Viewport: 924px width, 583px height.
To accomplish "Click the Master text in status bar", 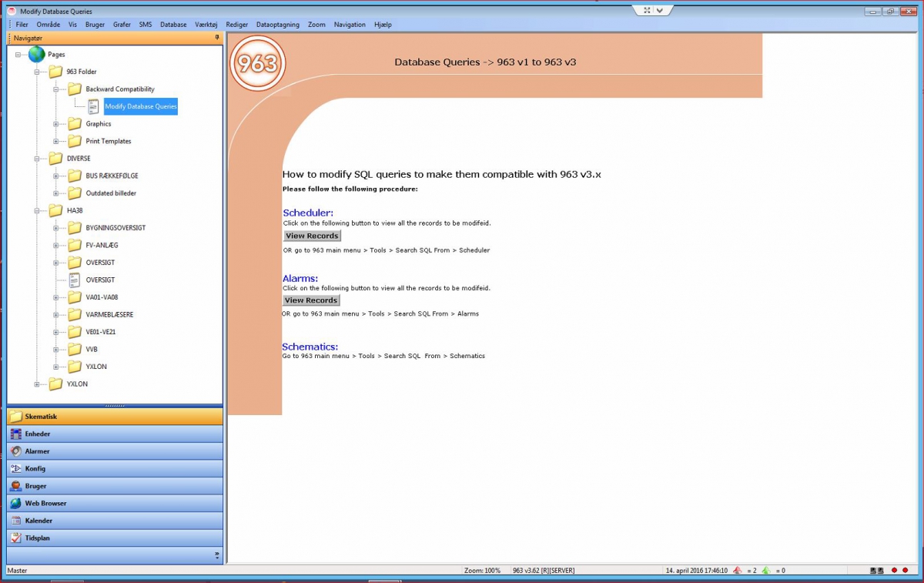I will (17, 571).
